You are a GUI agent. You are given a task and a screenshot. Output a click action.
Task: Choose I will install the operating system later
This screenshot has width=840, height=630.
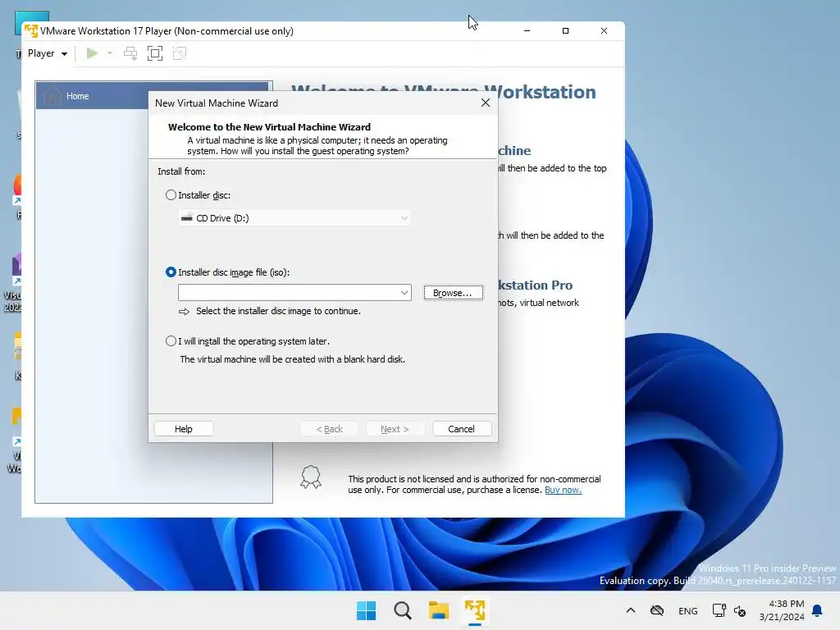(171, 341)
